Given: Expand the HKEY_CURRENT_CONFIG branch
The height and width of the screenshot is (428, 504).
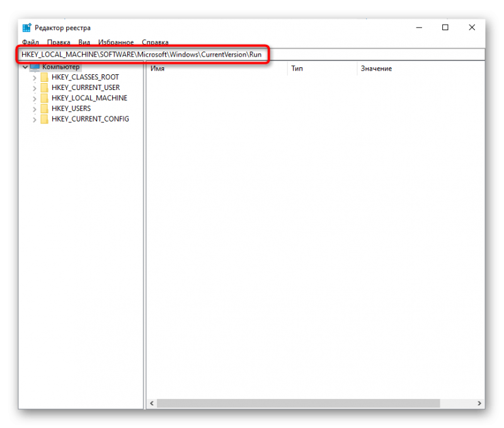Looking at the screenshot, I should click(x=35, y=120).
